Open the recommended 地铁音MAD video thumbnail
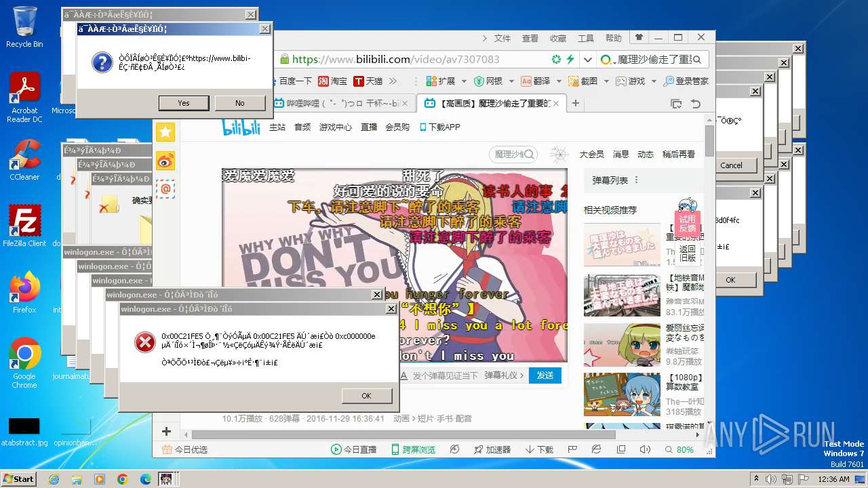 tap(622, 296)
